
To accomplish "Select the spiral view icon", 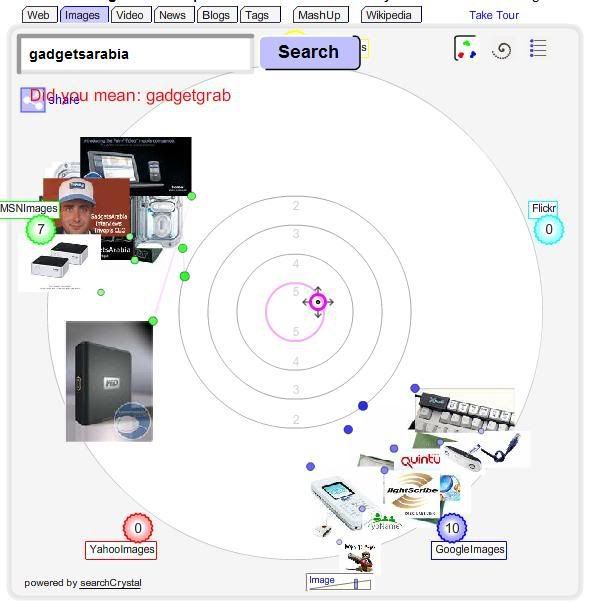I will [501, 50].
